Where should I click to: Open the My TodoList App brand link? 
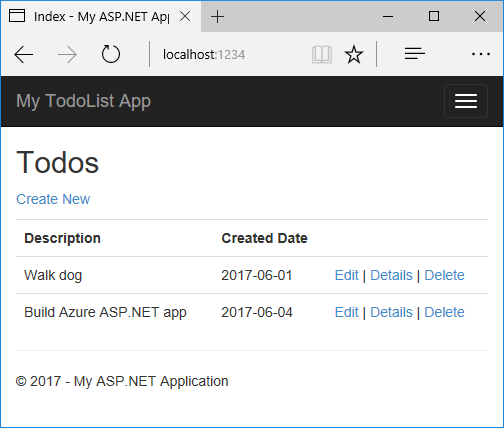click(x=83, y=101)
